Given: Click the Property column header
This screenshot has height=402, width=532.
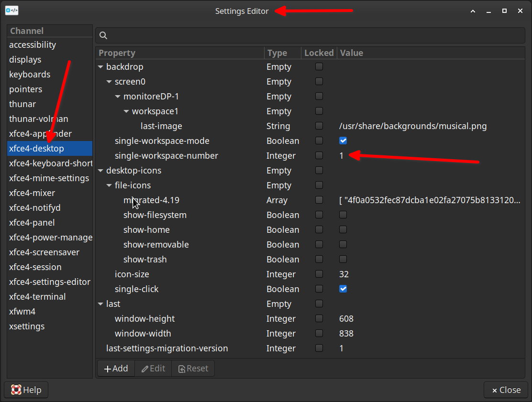Looking at the screenshot, I should [180, 53].
